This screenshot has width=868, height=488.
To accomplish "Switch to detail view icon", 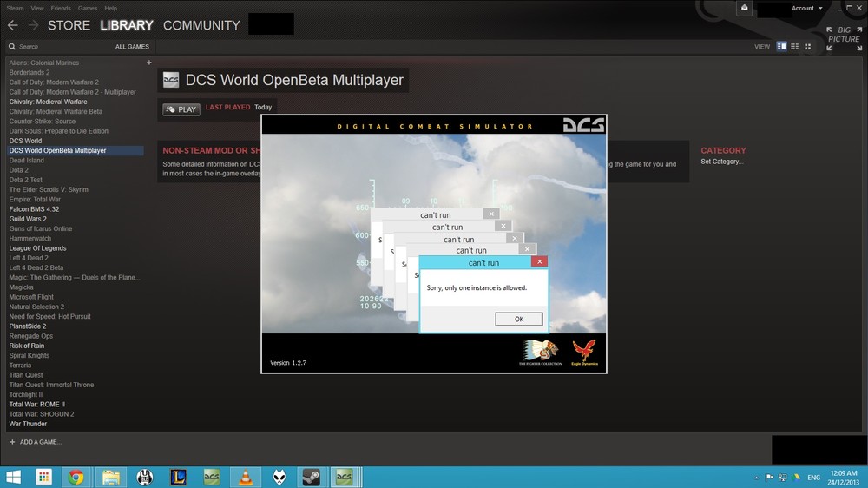I will (x=782, y=47).
